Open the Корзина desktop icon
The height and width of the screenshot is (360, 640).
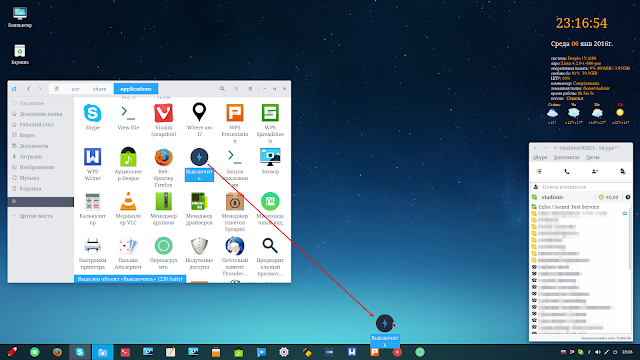(20, 51)
